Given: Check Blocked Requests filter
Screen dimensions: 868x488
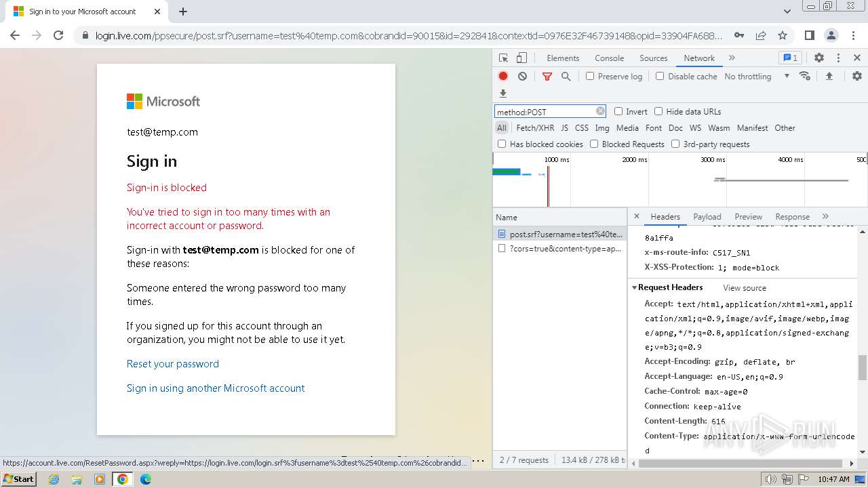Looking at the screenshot, I should [594, 144].
